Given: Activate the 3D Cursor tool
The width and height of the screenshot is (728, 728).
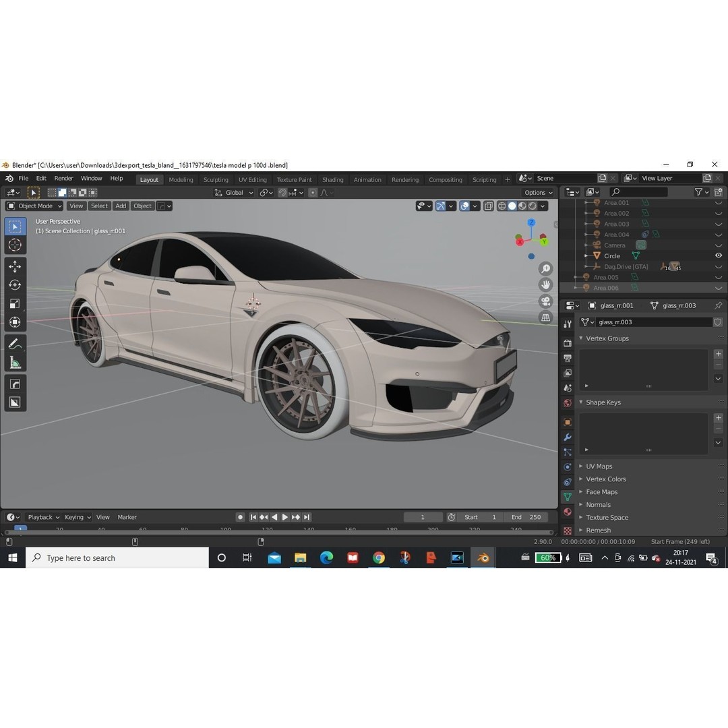Looking at the screenshot, I should 15,245.
